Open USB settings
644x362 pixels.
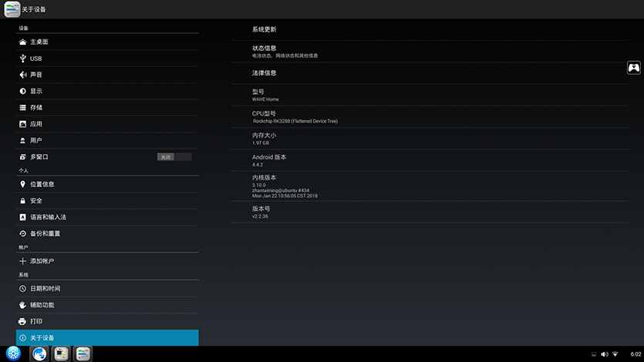35,59
